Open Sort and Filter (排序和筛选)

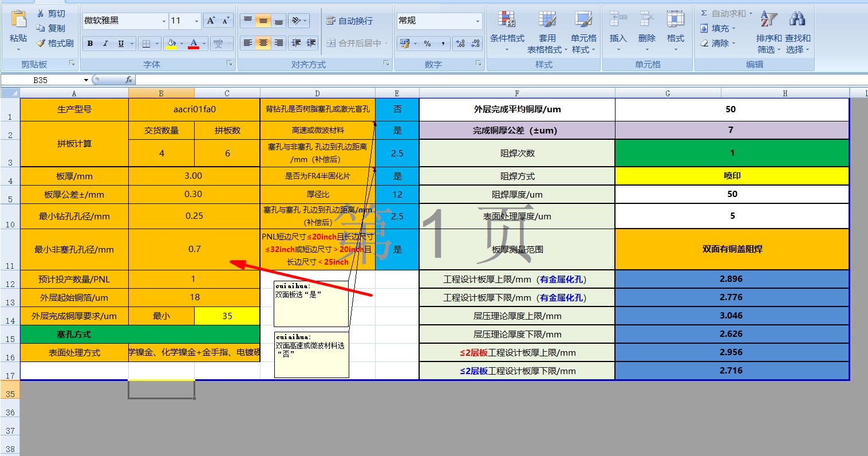(768, 32)
